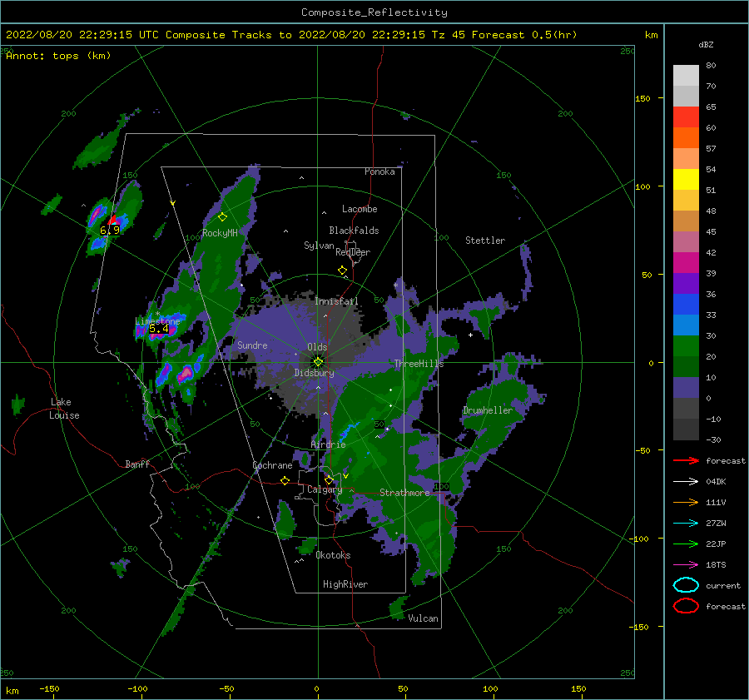749x700 pixels.
Task: Click the Airdrie label
Action: [328, 444]
